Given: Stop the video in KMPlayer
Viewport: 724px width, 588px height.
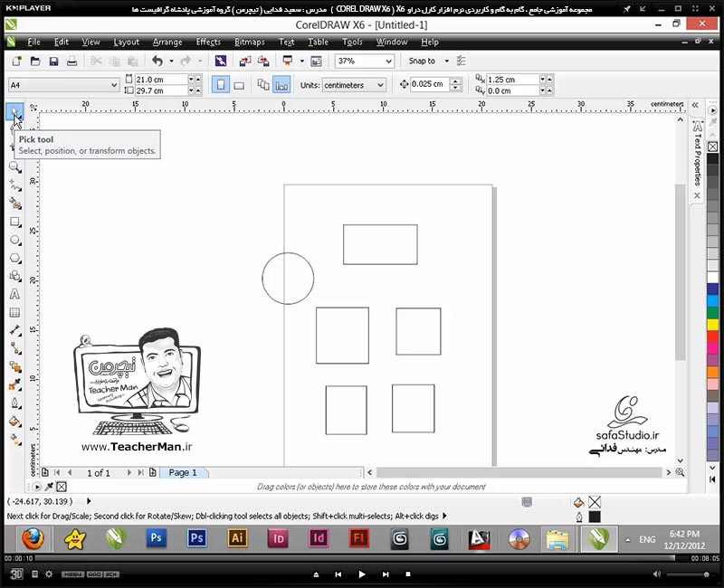Looking at the screenshot, I should click(408, 574).
